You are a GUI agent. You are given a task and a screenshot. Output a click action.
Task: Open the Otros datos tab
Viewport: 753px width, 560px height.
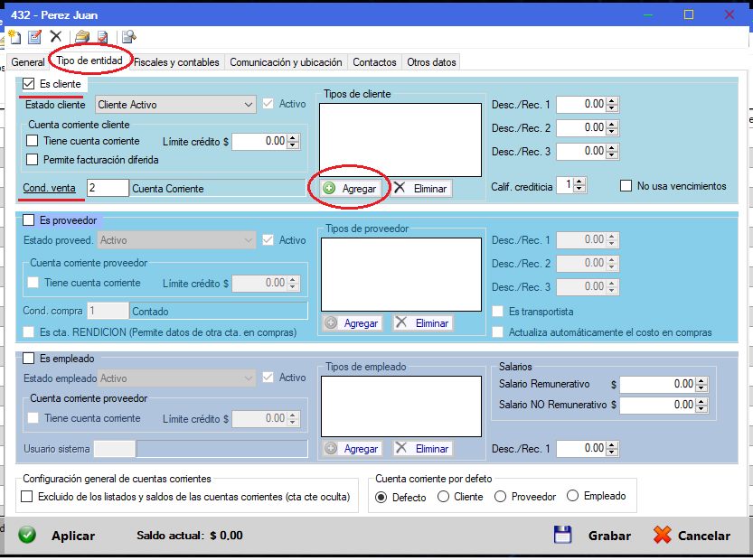pos(431,62)
